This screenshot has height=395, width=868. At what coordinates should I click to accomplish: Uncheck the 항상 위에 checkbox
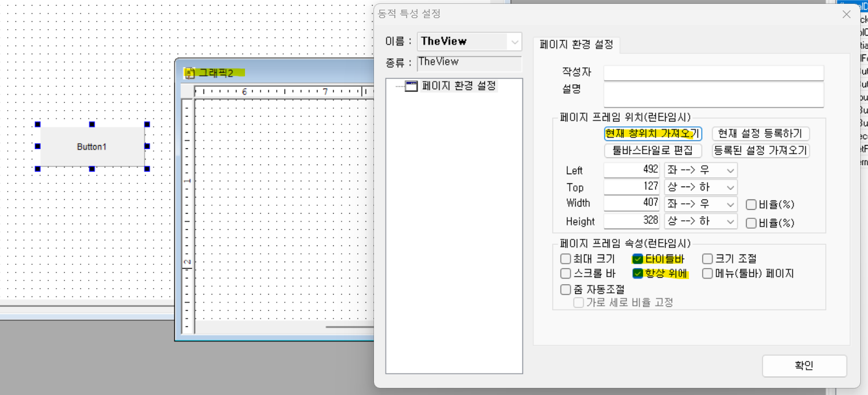[638, 273]
